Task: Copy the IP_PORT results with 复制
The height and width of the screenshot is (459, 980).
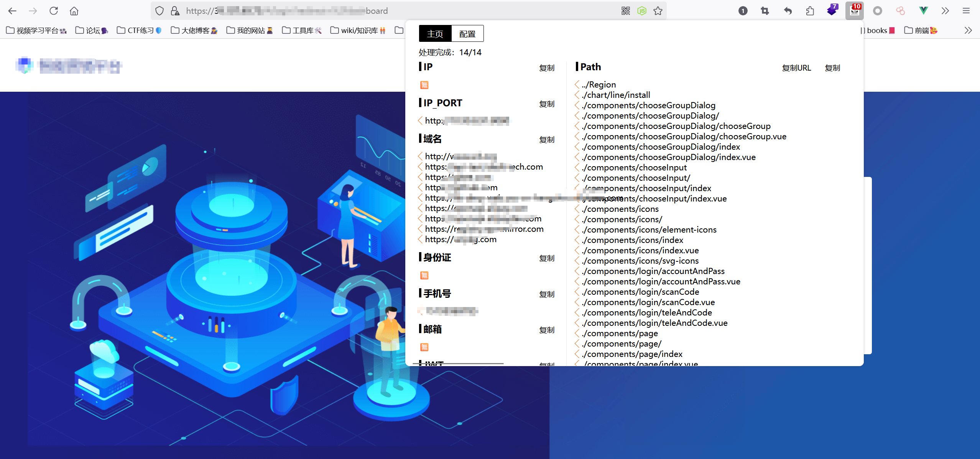Action: 546,104
